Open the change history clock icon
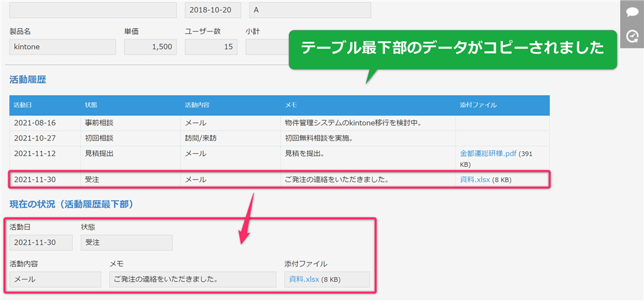This screenshot has height=301, width=644. pos(632,37)
